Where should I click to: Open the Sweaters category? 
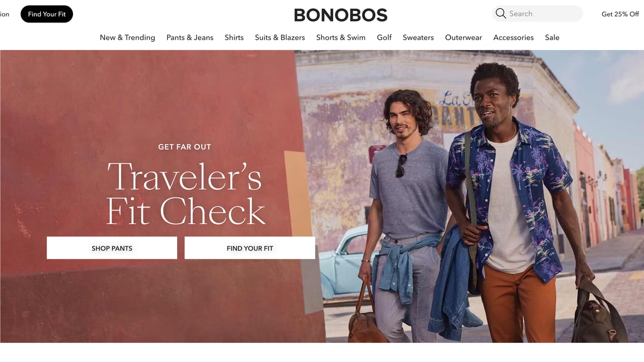coord(418,38)
